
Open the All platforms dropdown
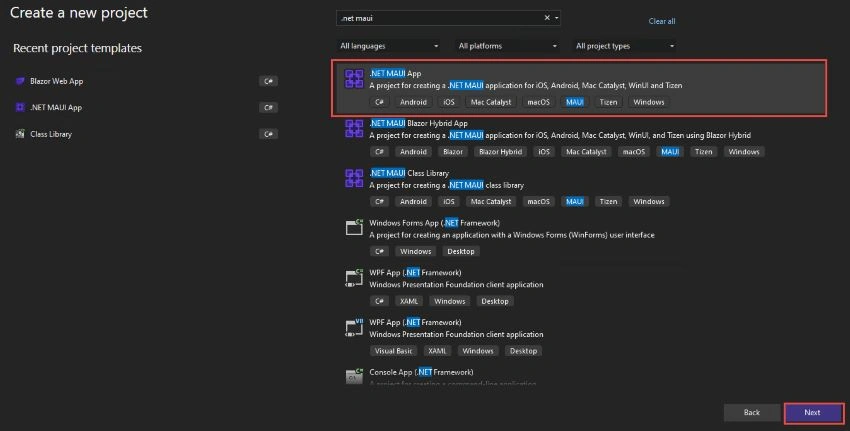coord(507,46)
